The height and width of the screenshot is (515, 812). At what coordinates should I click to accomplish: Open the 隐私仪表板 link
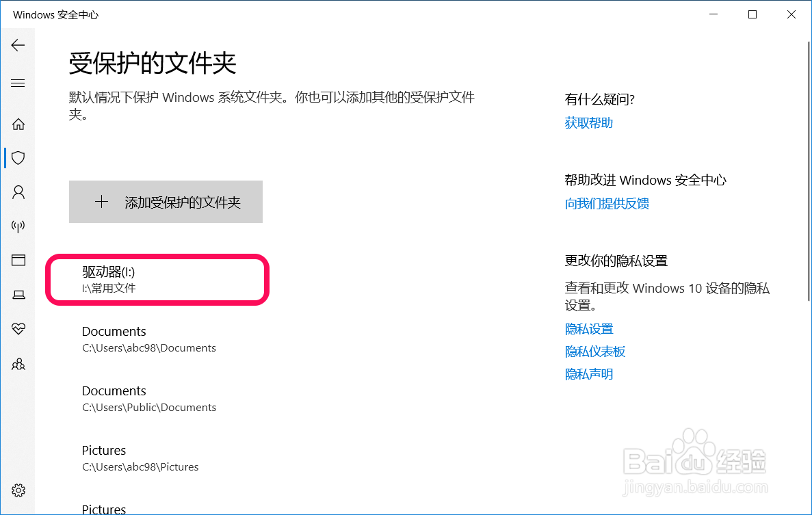595,352
